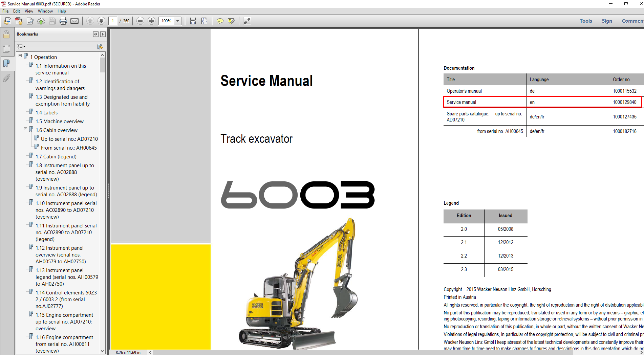Open the Sign pane
This screenshot has width=644, height=355.
[x=607, y=21]
